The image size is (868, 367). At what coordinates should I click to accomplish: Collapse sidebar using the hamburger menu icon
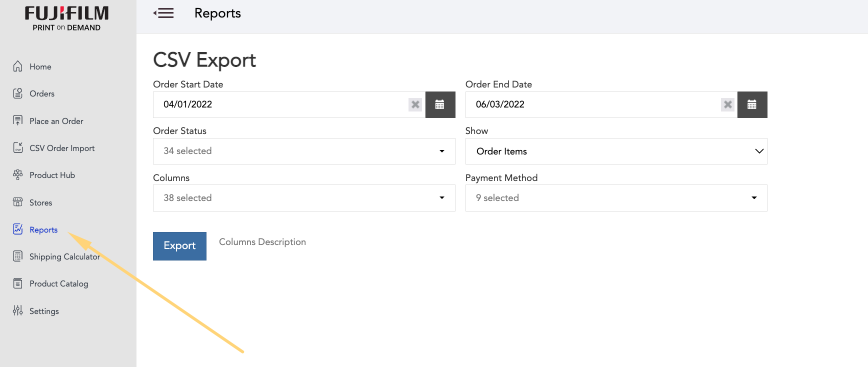tap(163, 13)
